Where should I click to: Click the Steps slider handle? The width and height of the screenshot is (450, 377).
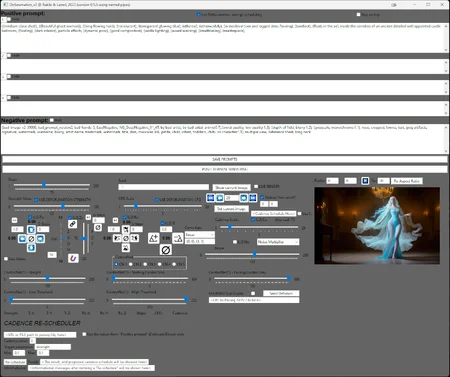pos(44,185)
